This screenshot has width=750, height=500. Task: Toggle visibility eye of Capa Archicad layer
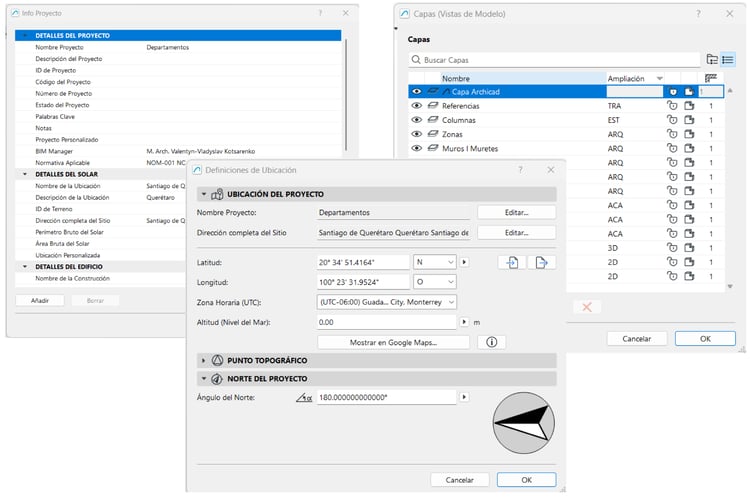(x=417, y=91)
